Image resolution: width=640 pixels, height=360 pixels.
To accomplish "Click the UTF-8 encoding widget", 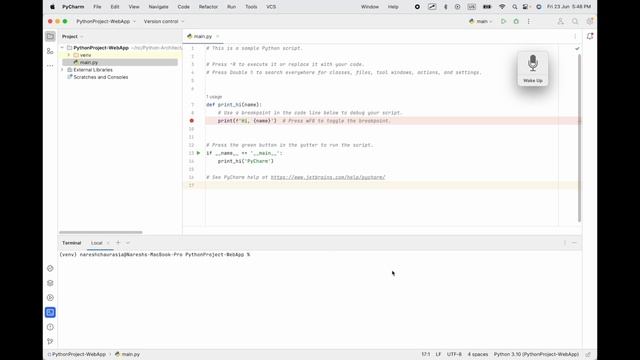I will point(454,354).
